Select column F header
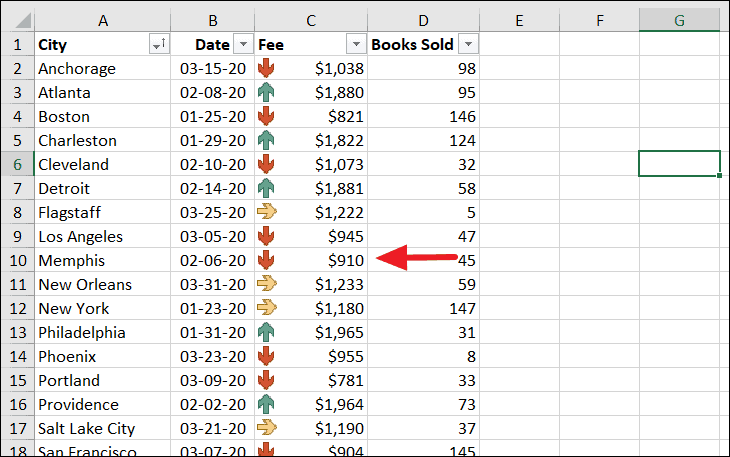The image size is (730, 457). point(600,20)
